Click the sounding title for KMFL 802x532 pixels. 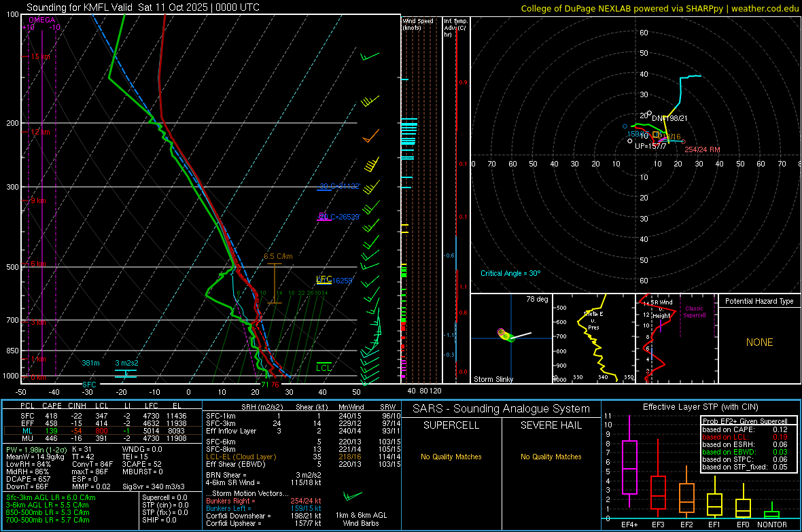143,7
